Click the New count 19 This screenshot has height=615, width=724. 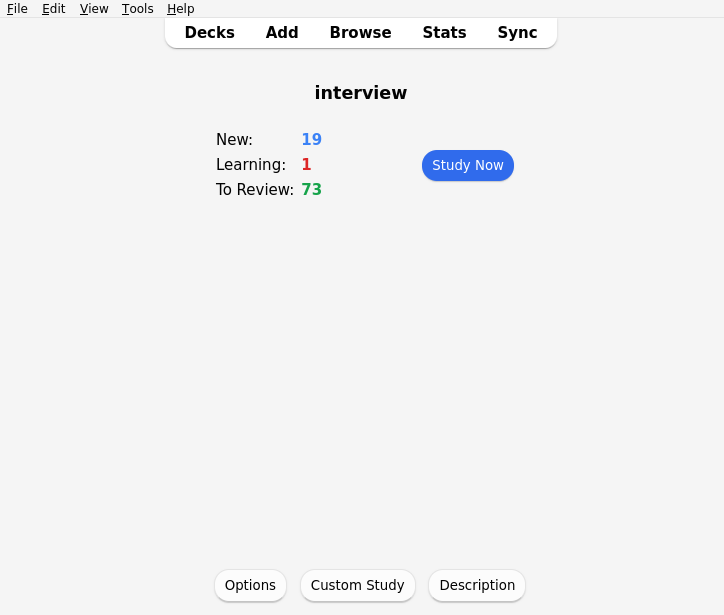(x=312, y=139)
